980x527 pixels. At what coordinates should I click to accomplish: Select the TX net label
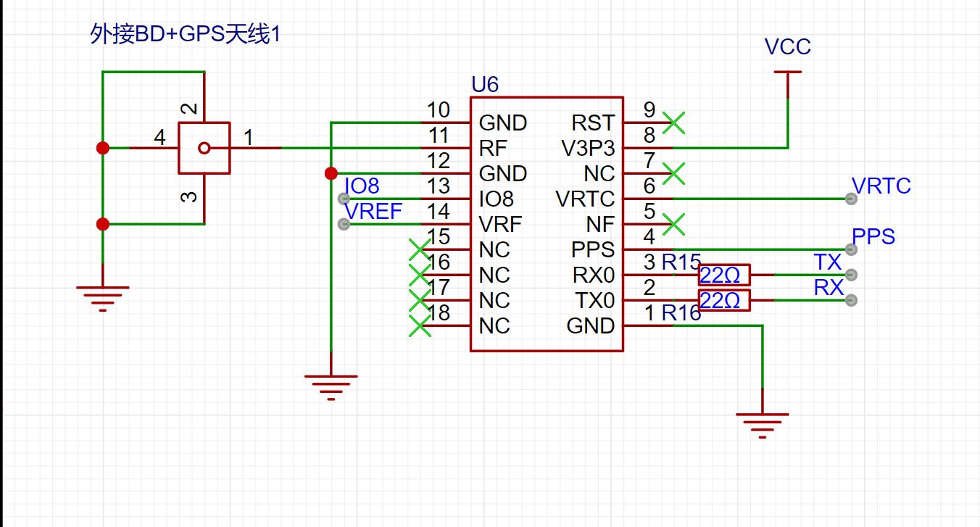[827, 262]
